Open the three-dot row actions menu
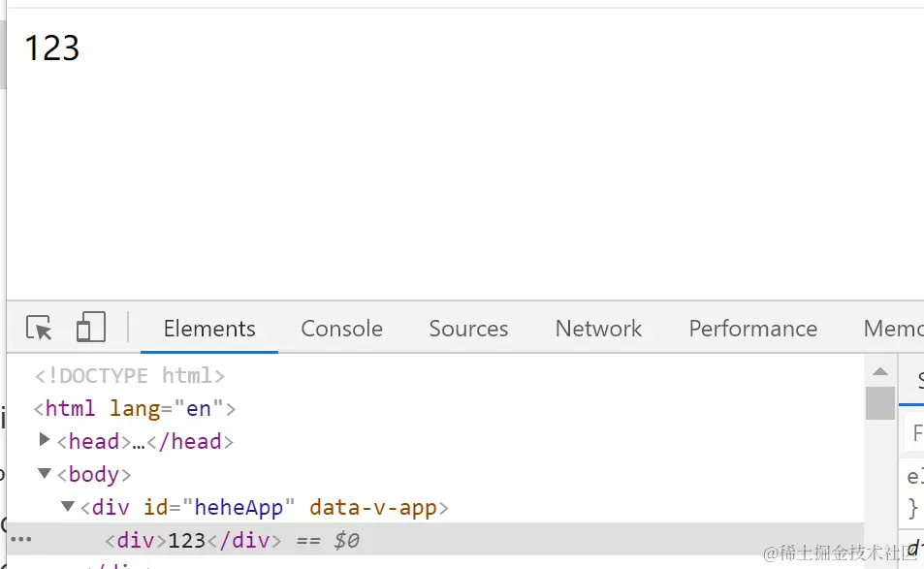The width and height of the screenshot is (924, 569). point(21,539)
